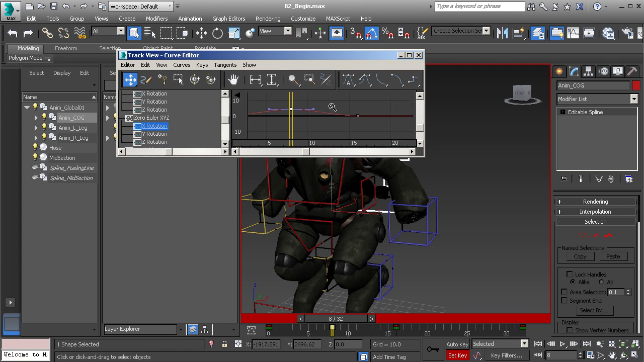Click the Redo arrow icon
Image resolution: width=644 pixels, height=362 pixels.
[x=28, y=33]
